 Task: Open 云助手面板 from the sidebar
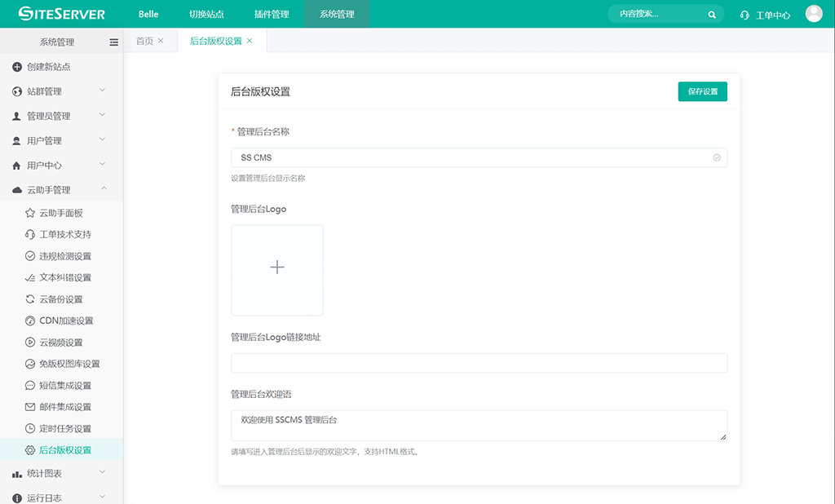(x=61, y=213)
